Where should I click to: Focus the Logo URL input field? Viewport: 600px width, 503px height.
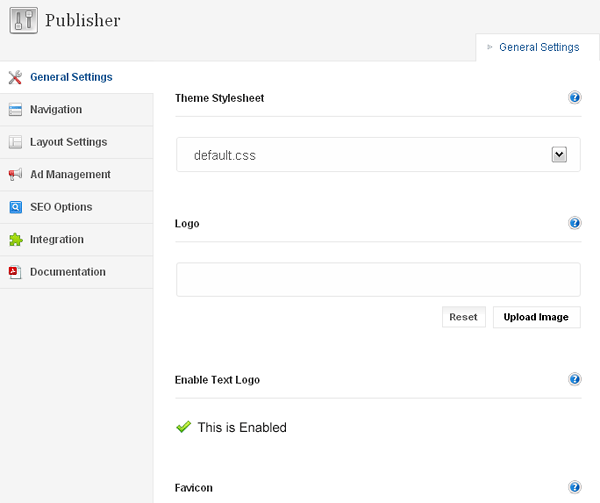point(378,280)
